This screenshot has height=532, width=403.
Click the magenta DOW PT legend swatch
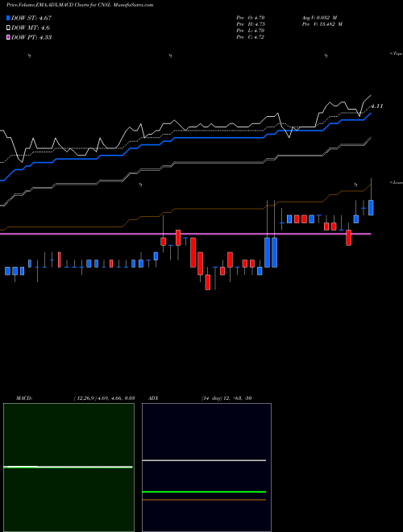point(9,37)
